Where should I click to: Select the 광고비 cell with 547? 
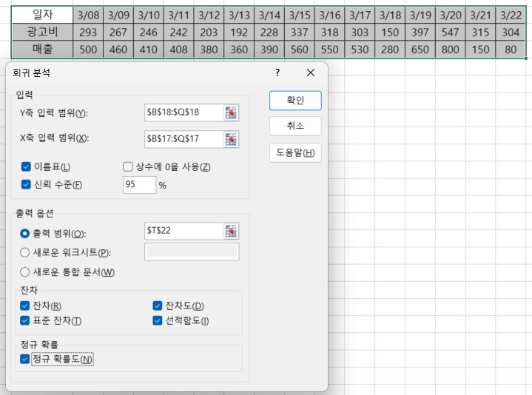(450, 33)
